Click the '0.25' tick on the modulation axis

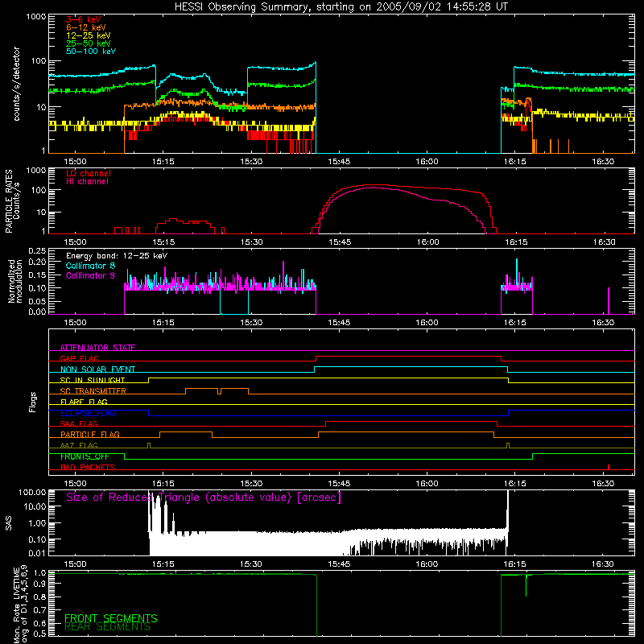37,251
